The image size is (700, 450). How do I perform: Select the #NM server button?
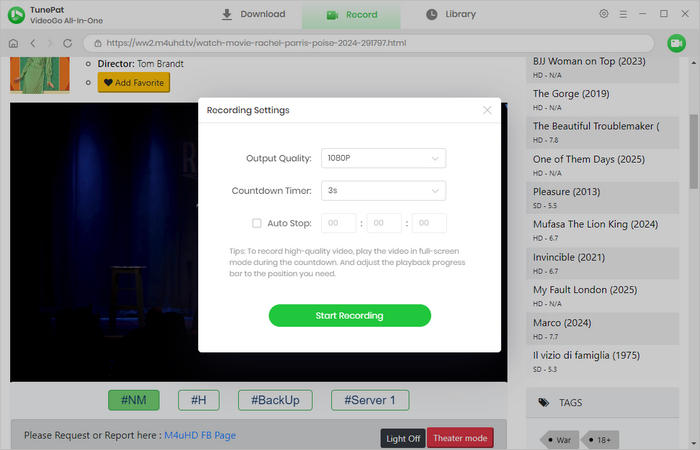point(133,400)
